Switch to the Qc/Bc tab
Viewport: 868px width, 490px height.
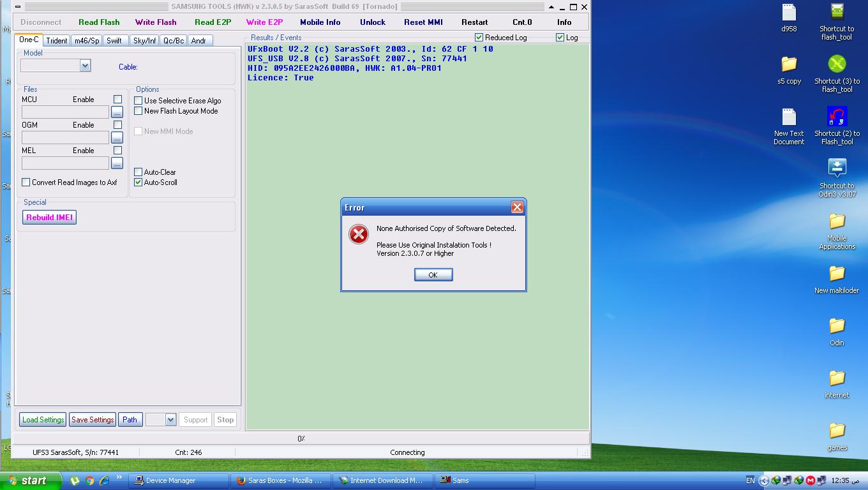pyautogui.click(x=174, y=41)
